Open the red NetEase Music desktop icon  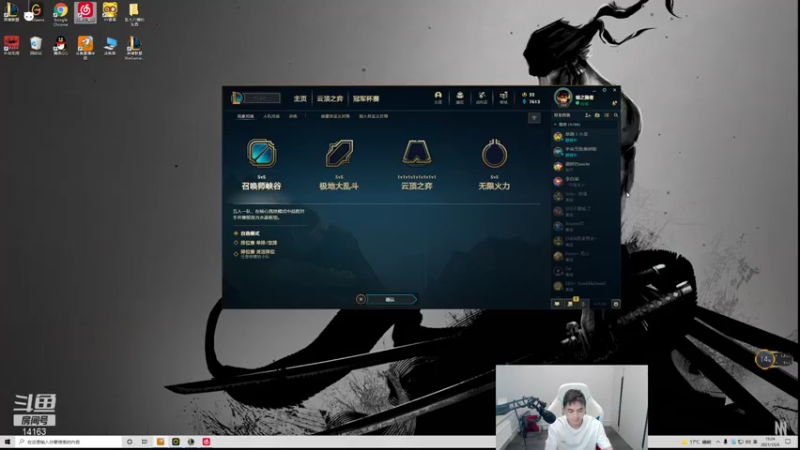[x=85, y=12]
